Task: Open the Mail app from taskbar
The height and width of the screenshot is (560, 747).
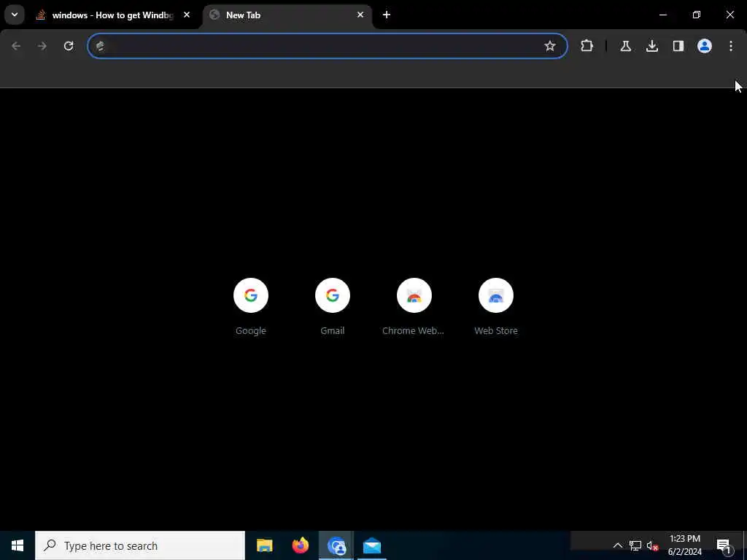Action: [372, 545]
